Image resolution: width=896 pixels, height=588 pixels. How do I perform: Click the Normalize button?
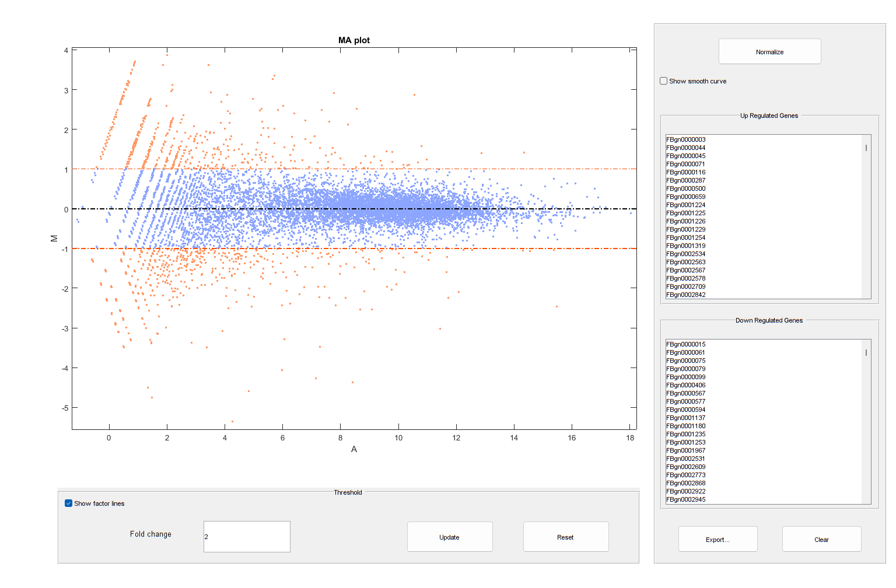tap(769, 52)
